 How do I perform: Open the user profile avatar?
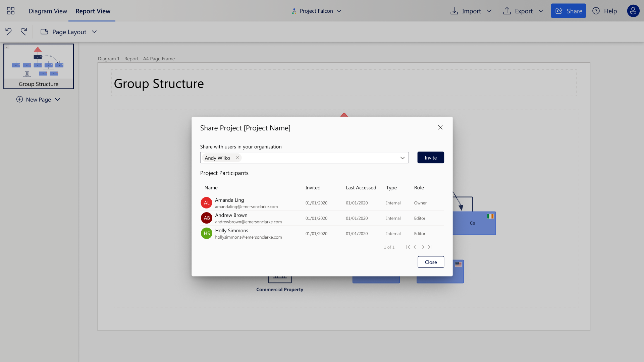(633, 11)
